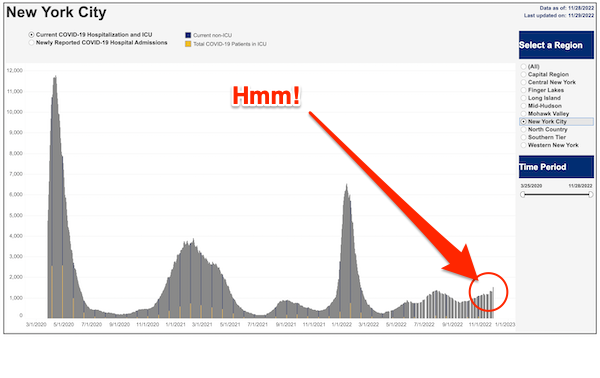The width and height of the screenshot is (600, 378).
Task: Click the Time Period header
Action: coord(556,167)
